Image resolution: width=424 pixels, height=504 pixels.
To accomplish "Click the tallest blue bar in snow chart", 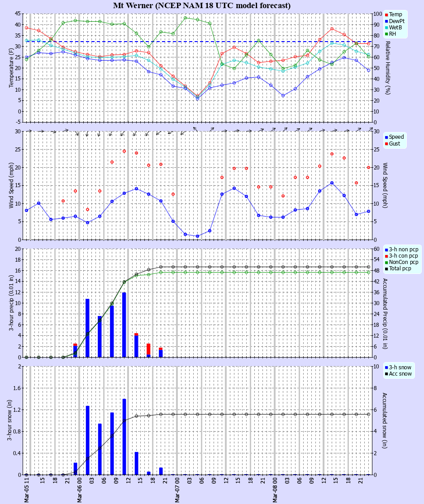I will coord(124,437).
